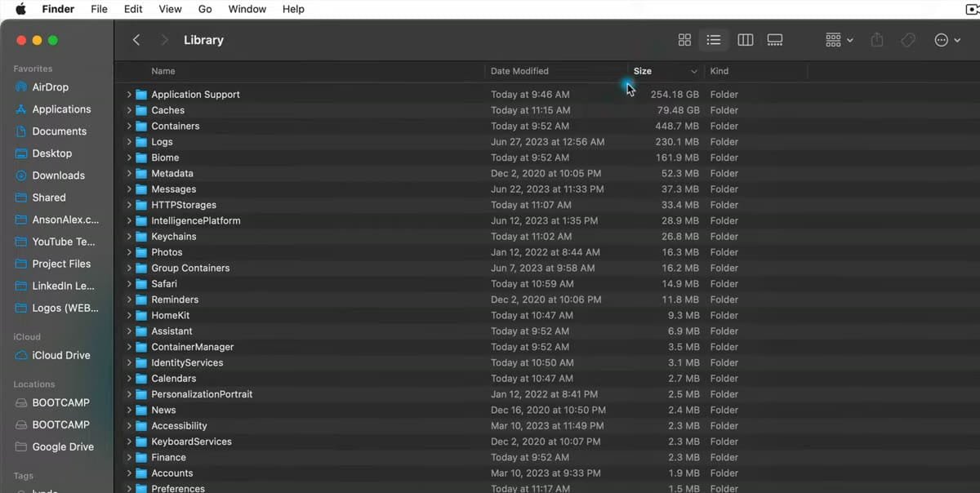Image resolution: width=980 pixels, height=493 pixels.
Task: Click the Share toolbar icon
Action: pyautogui.click(x=877, y=40)
